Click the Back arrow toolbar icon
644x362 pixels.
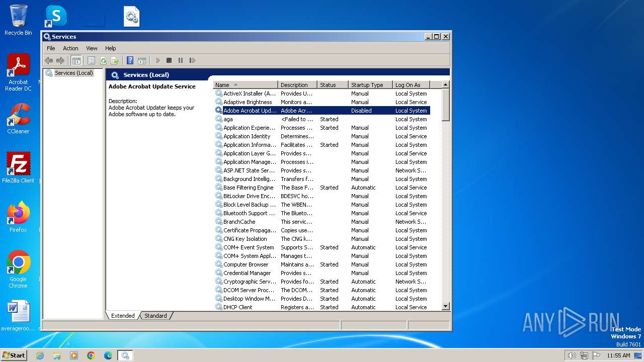(49, 60)
